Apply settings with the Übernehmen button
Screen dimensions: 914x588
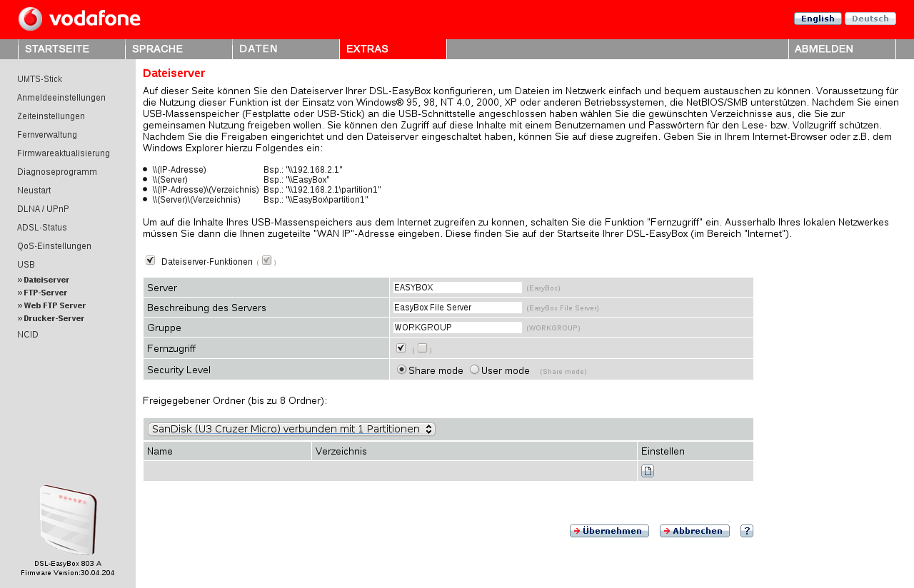(x=608, y=530)
